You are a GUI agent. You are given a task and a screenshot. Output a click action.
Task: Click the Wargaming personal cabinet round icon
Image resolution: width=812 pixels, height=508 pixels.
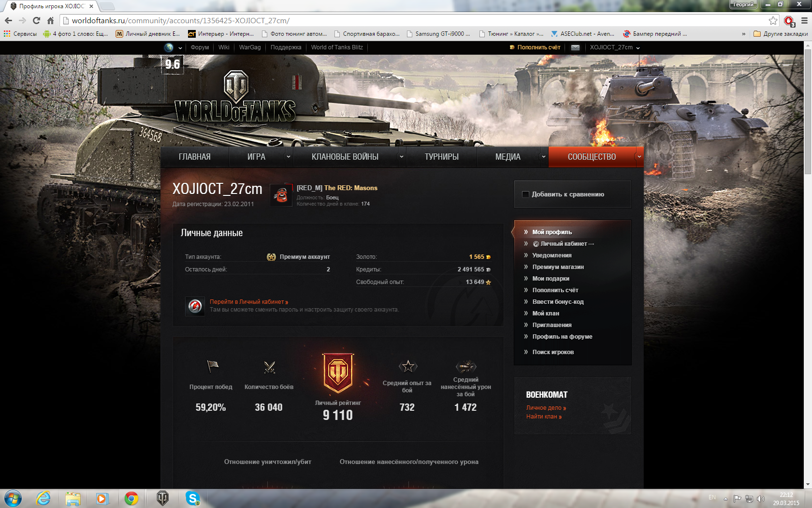(x=195, y=306)
